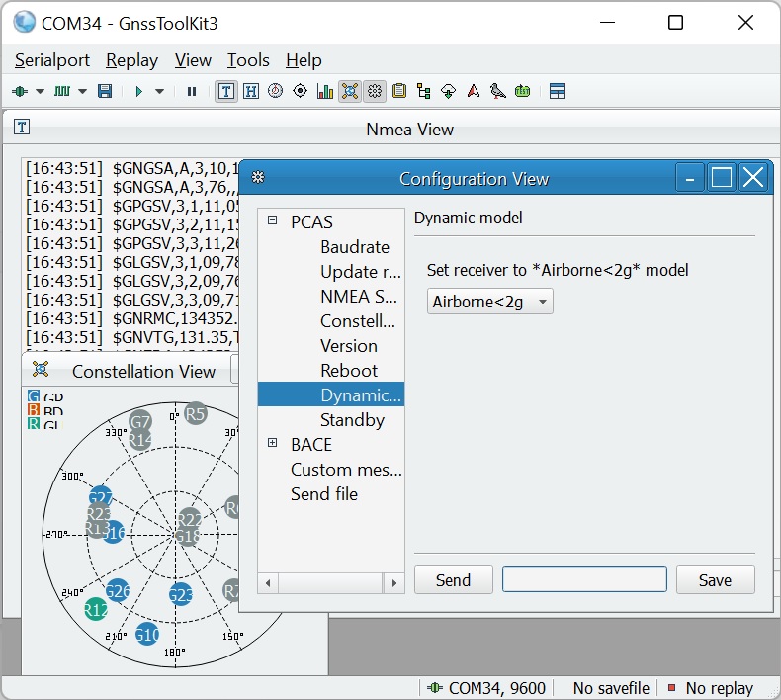
Task: Click the No savefile status text
Action: tap(611, 688)
